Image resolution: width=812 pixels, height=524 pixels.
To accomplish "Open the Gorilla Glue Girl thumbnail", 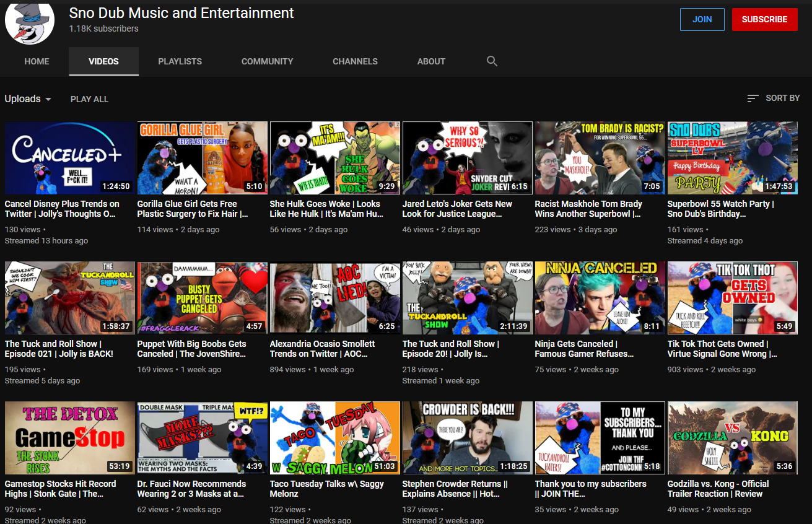I will click(x=203, y=158).
